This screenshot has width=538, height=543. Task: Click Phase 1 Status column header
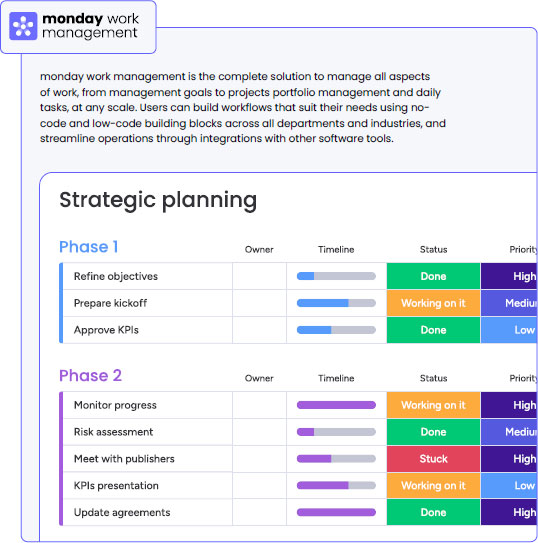tap(433, 249)
